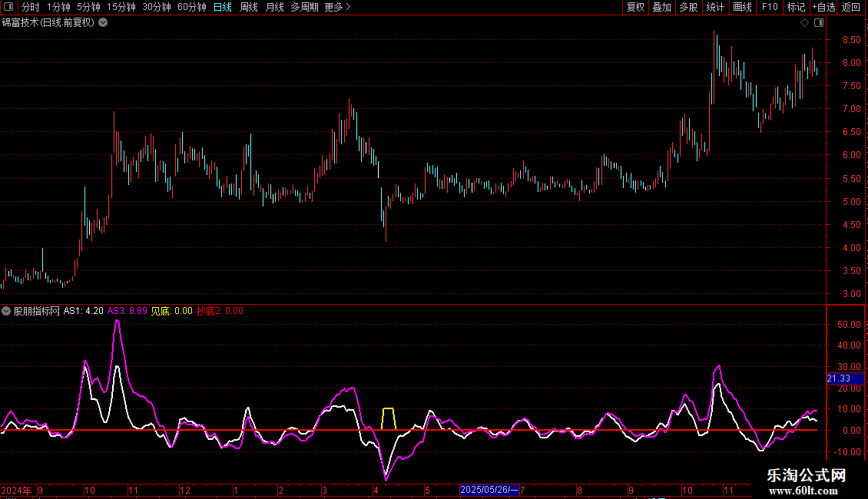Add stock with +自选 button
The height and width of the screenshot is (499, 868).
823,8
